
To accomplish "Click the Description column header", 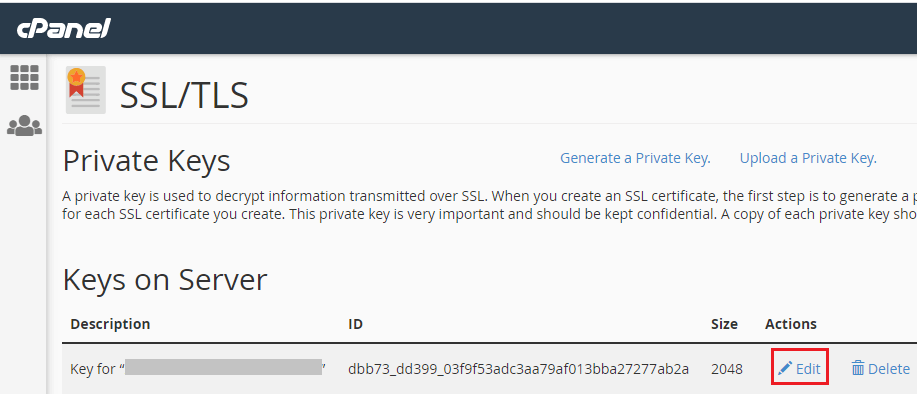I will 110,324.
